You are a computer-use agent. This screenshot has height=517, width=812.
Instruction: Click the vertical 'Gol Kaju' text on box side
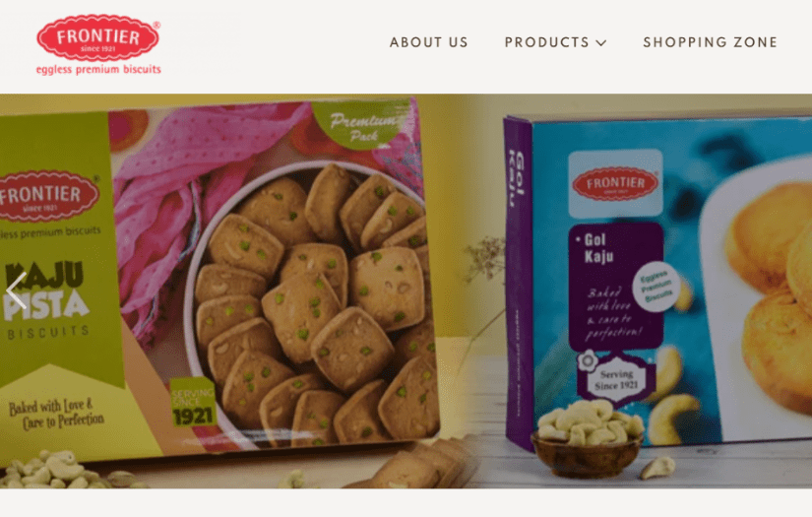click(517, 178)
